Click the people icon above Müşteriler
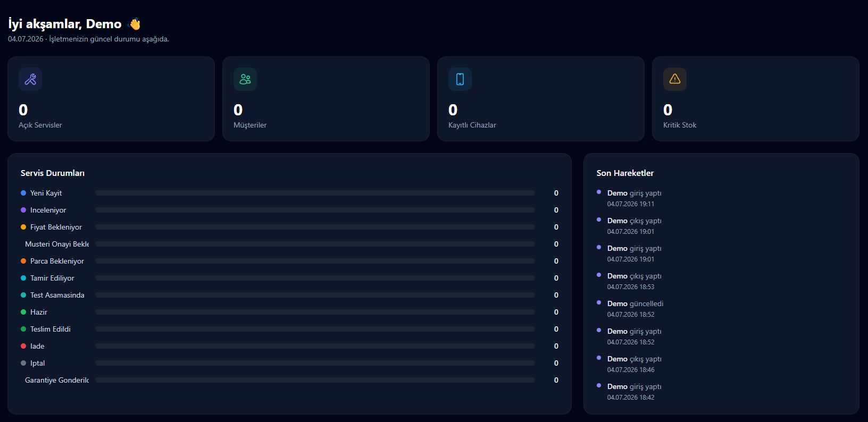This screenshot has height=422, width=868. click(245, 79)
